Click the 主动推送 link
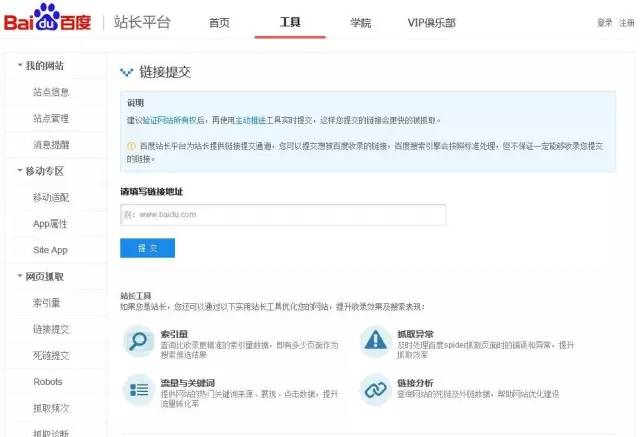The image size is (640, 437). click(251, 120)
